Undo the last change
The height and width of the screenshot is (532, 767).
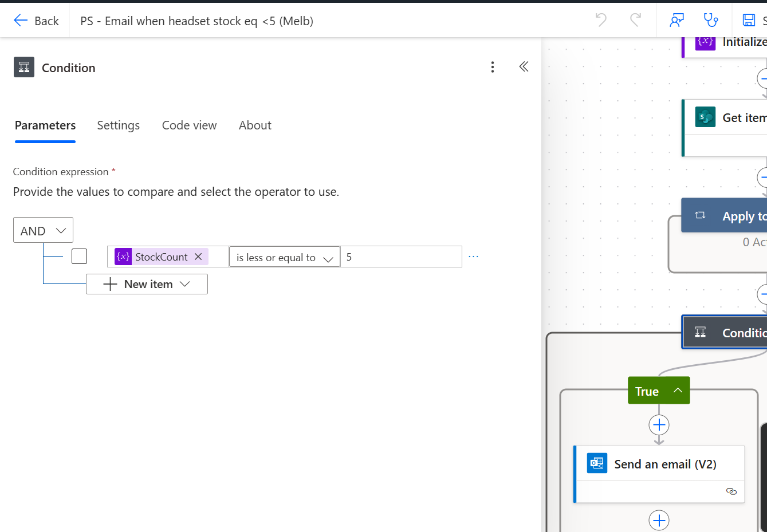tap(601, 21)
